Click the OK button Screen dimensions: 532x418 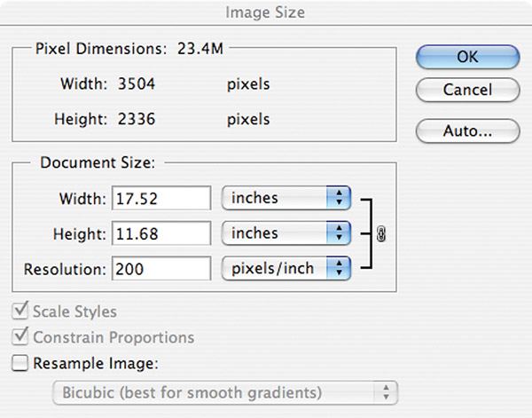(x=467, y=57)
